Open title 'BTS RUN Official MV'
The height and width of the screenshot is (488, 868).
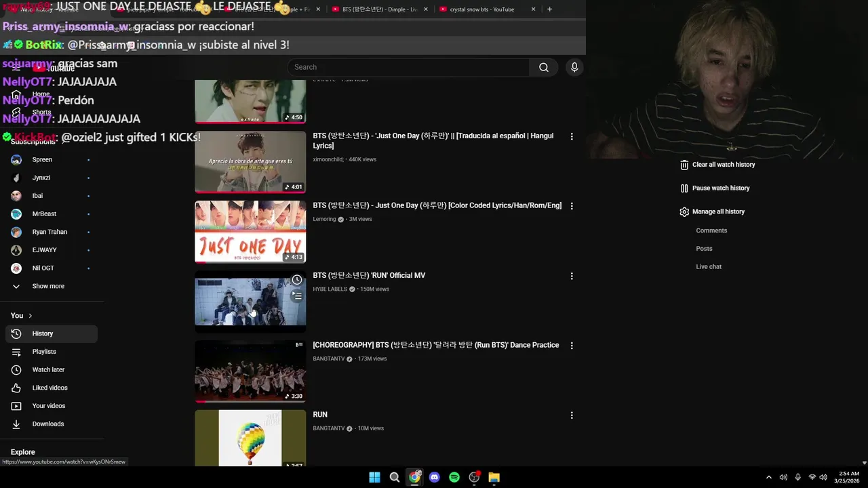pyautogui.click(x=369, y=276)
